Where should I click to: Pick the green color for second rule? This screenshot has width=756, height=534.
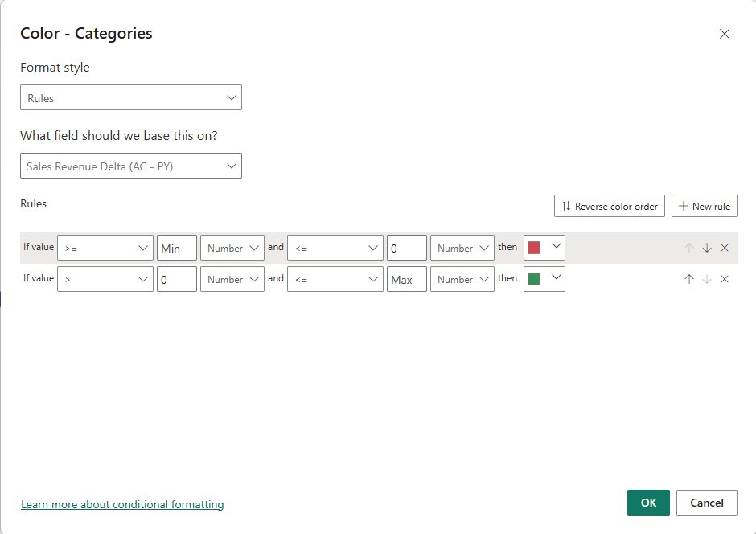click(544, 279)
